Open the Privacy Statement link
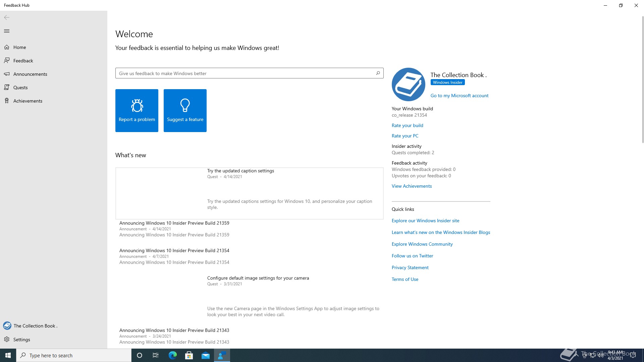This screenshot has width=644, height=362. [x=410, y=267]
